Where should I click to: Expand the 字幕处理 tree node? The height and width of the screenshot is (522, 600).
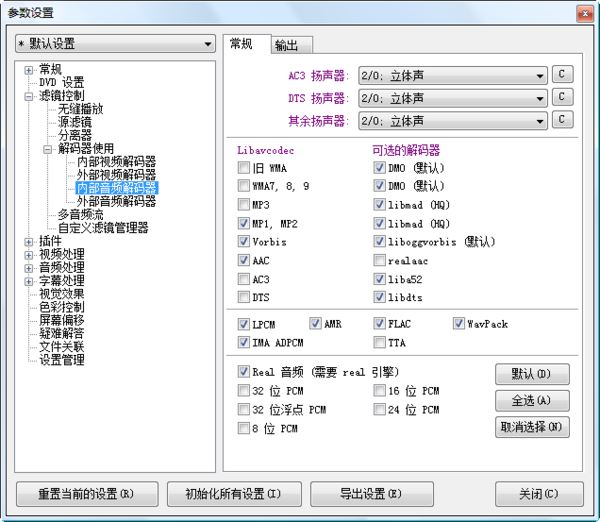tap(28, 282)
